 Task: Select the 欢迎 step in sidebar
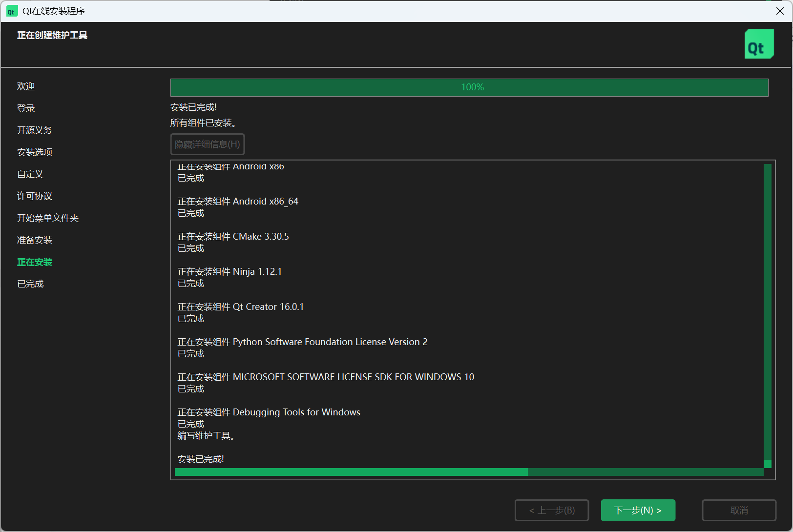pyautogui.click(x=26, y=86)
